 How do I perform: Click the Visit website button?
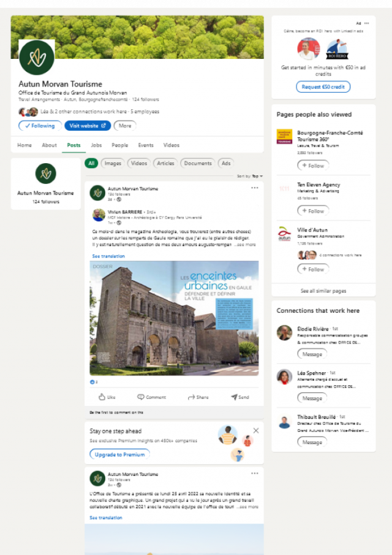[88, 126]
